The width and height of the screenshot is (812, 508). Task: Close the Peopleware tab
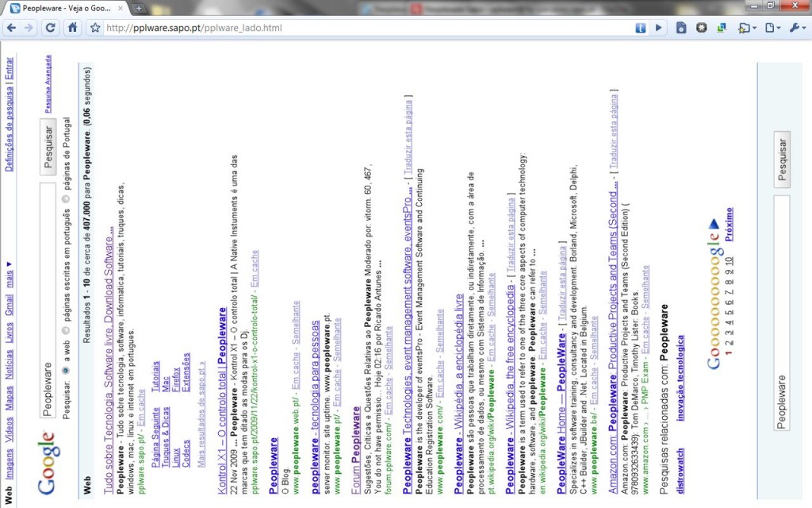pos(121,8)
